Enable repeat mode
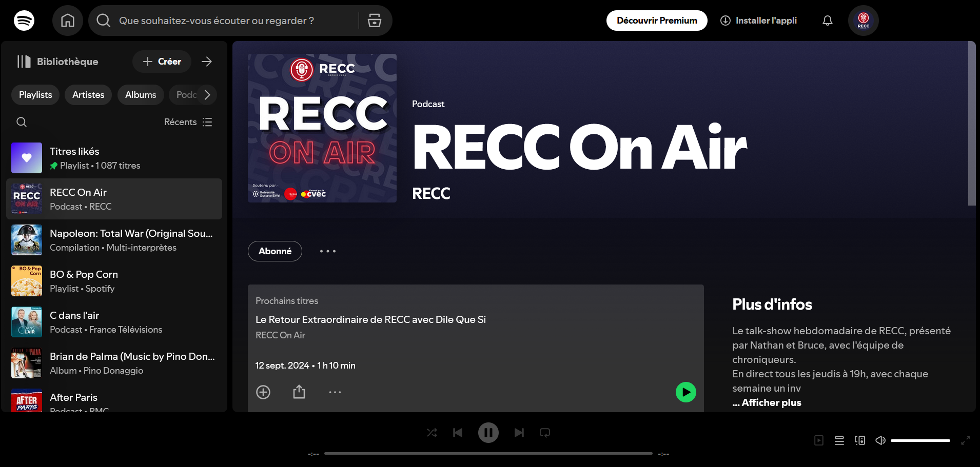This screenshot has width=980, height=467. [x=544, y=433]
